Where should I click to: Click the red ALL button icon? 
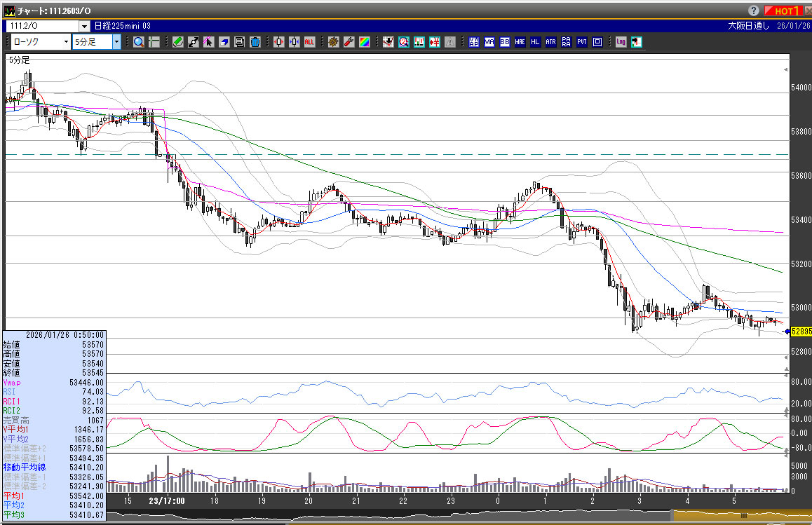point(309,42)
